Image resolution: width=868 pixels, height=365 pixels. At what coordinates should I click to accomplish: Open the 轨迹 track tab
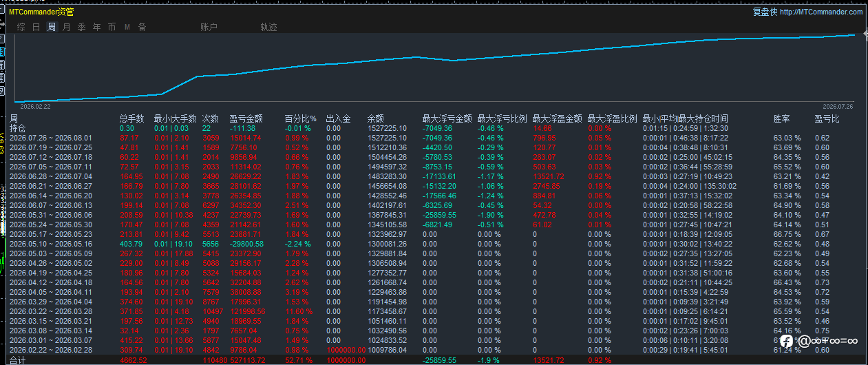(268, 28)
